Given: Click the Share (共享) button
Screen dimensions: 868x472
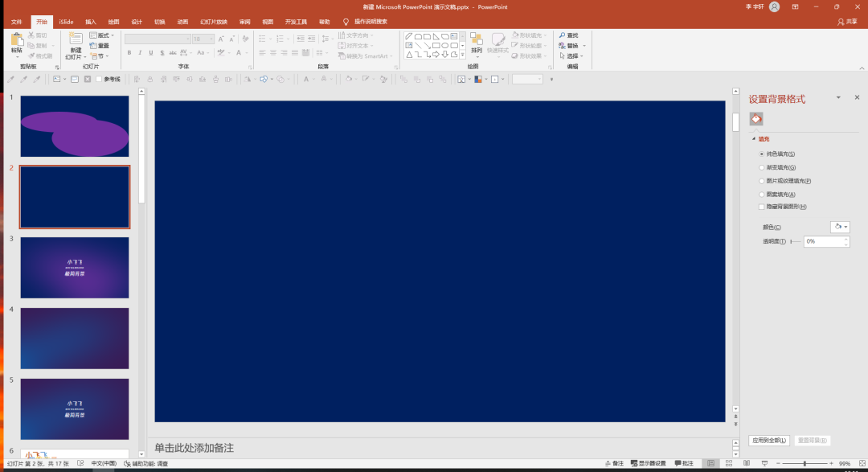Looking at the screenshot, I should (x=848, y=22).
